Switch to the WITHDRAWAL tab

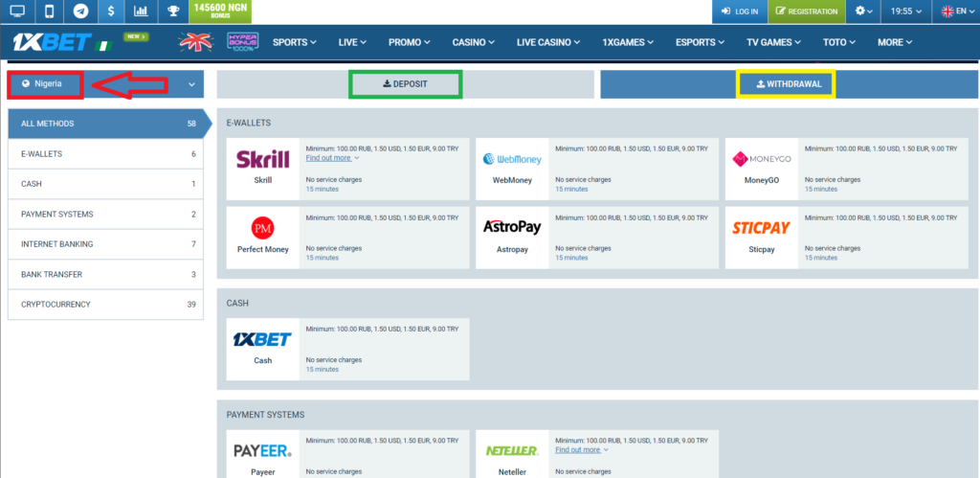(789, 84)
